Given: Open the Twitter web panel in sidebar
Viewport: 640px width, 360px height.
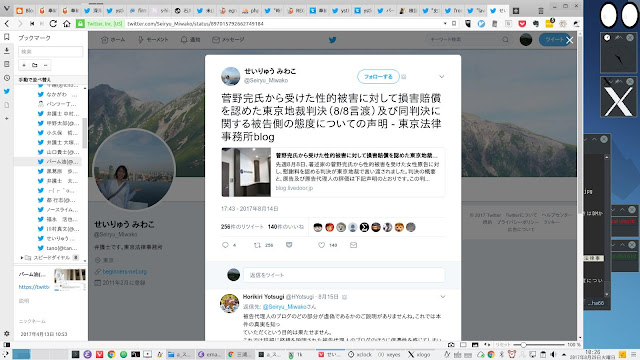Looking at the screenshot, I should click(7, 91).
